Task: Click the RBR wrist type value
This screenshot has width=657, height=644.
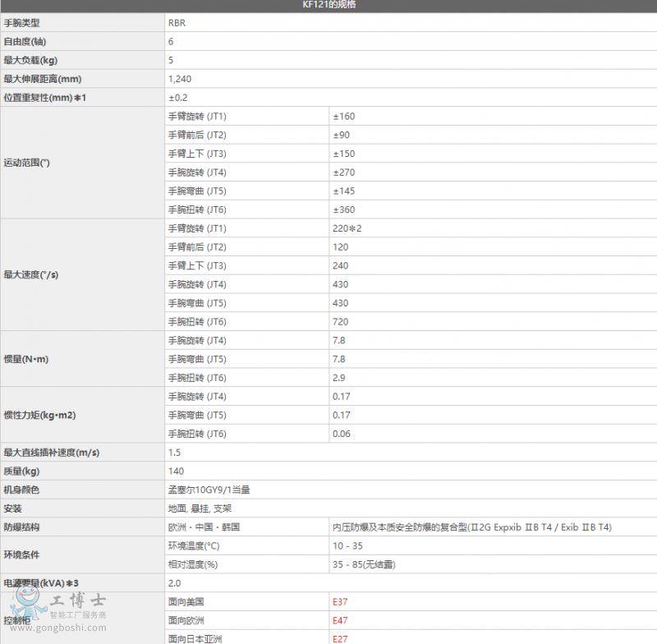Action: [177, 23]
